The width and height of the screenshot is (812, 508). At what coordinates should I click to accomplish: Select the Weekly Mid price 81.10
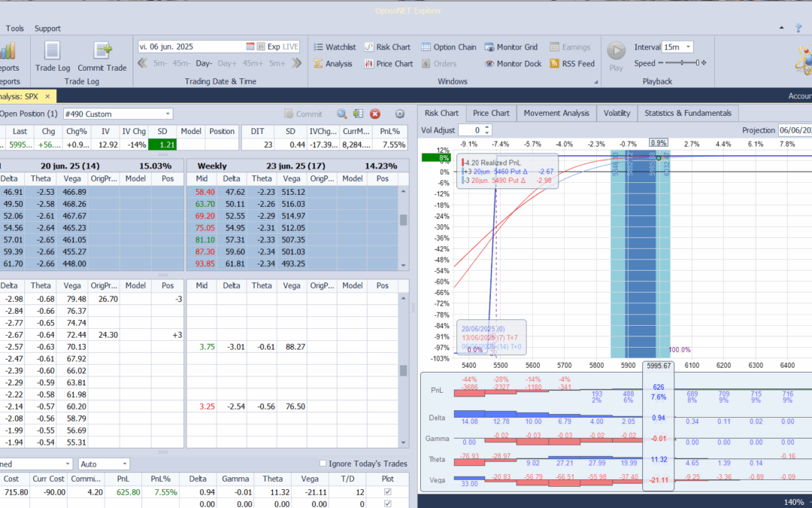pos(205,239)
